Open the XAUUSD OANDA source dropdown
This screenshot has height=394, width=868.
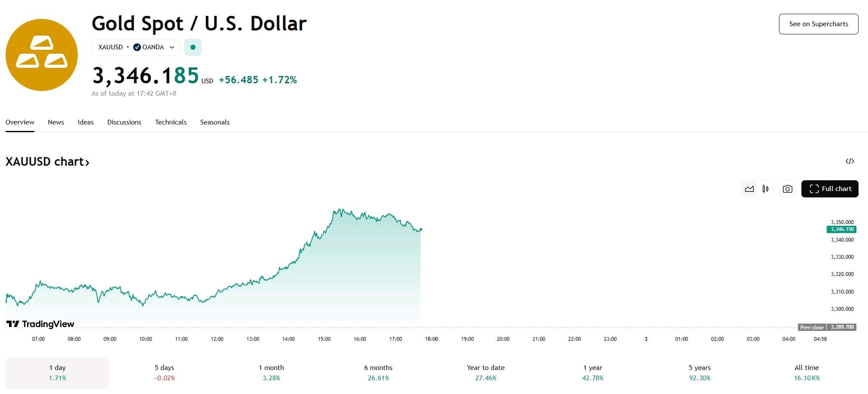point(136,47)
